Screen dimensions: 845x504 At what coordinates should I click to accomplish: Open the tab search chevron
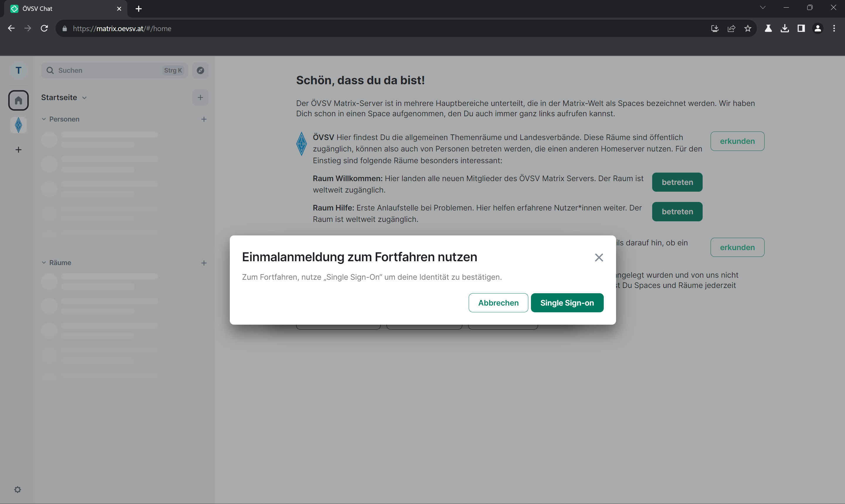[763, 7]
